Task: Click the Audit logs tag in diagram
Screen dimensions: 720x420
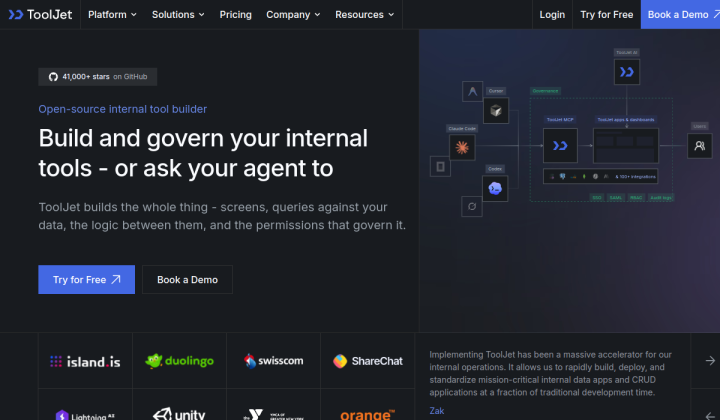Action: click(x=661, y=198)
